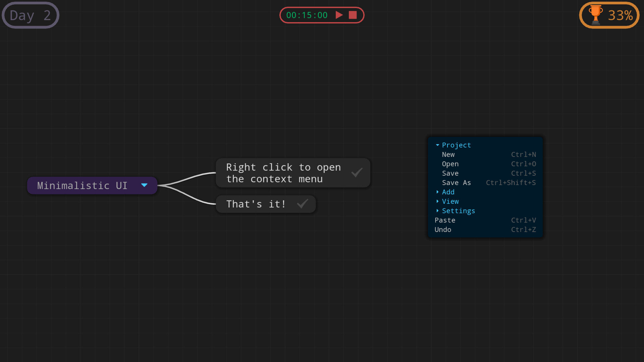The width and height of the screenshot is (644, 362).
Task: Choose Undo from the context menu
Action: (x=485, y=230)
